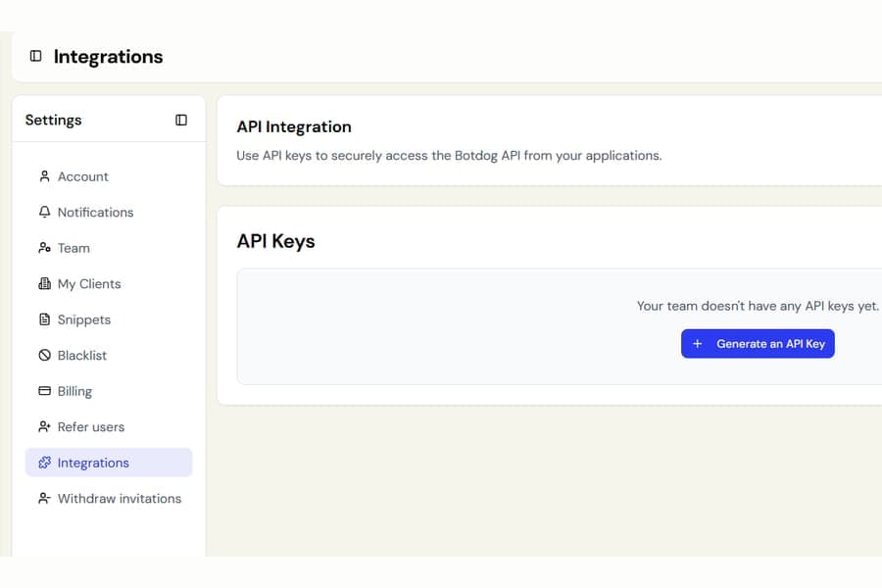
Task: Click the Integrations puzzle icon
Action: [x=44, y=463]
